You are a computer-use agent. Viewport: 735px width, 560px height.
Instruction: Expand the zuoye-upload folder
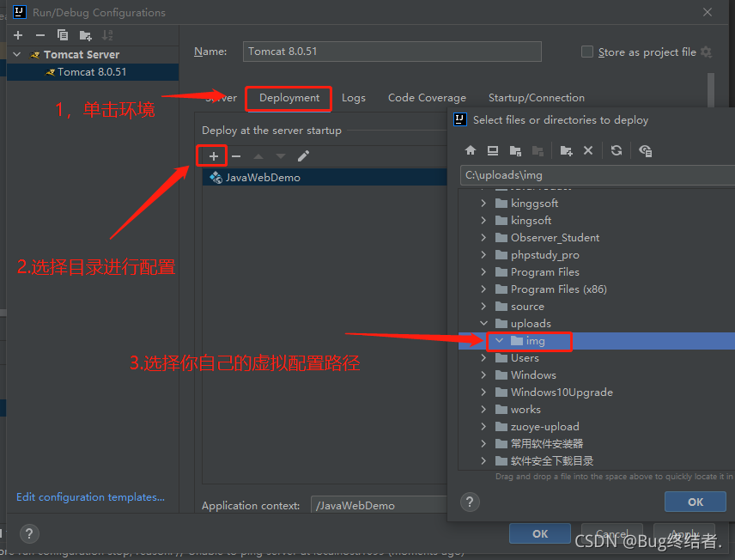coord(483,426)
